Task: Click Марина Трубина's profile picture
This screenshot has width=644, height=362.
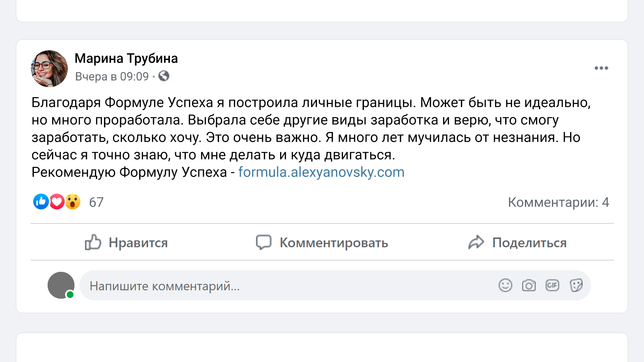Action: pyautogui.click(x=49, y=69)
